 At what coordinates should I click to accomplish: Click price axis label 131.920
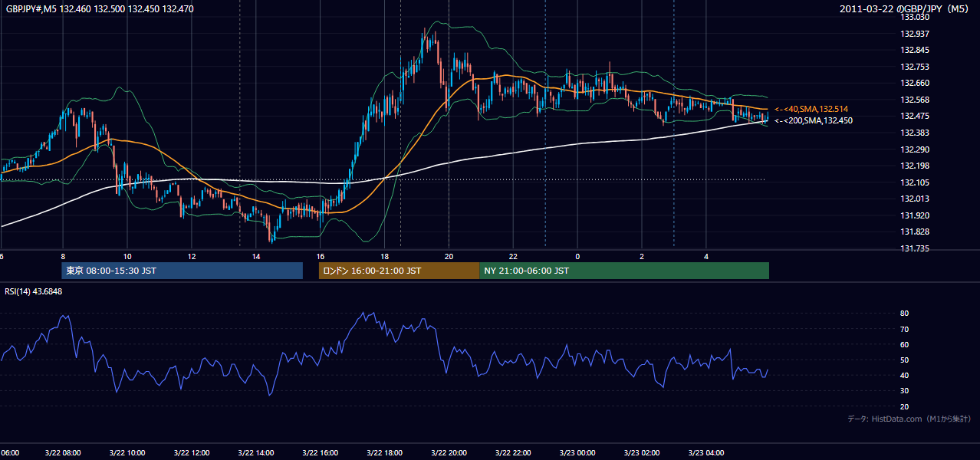[915, 216]
